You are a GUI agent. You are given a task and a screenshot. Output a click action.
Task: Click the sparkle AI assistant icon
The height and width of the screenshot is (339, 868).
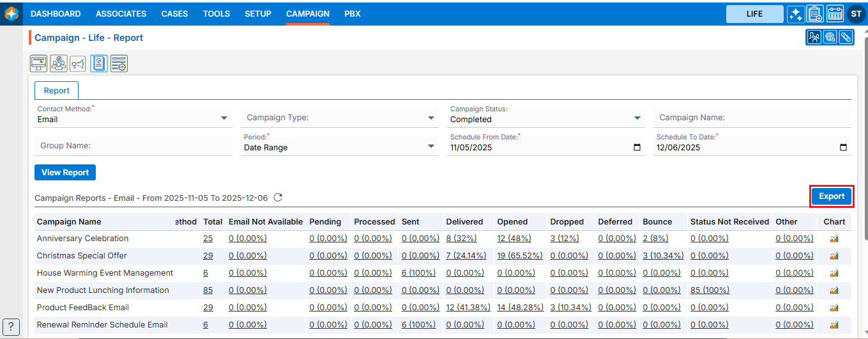tap(796, 14)
